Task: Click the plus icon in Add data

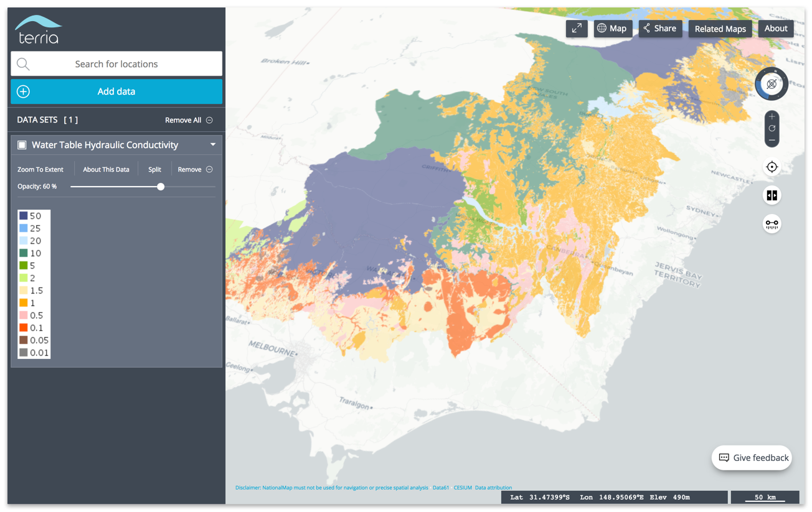Action: [23, 91]
